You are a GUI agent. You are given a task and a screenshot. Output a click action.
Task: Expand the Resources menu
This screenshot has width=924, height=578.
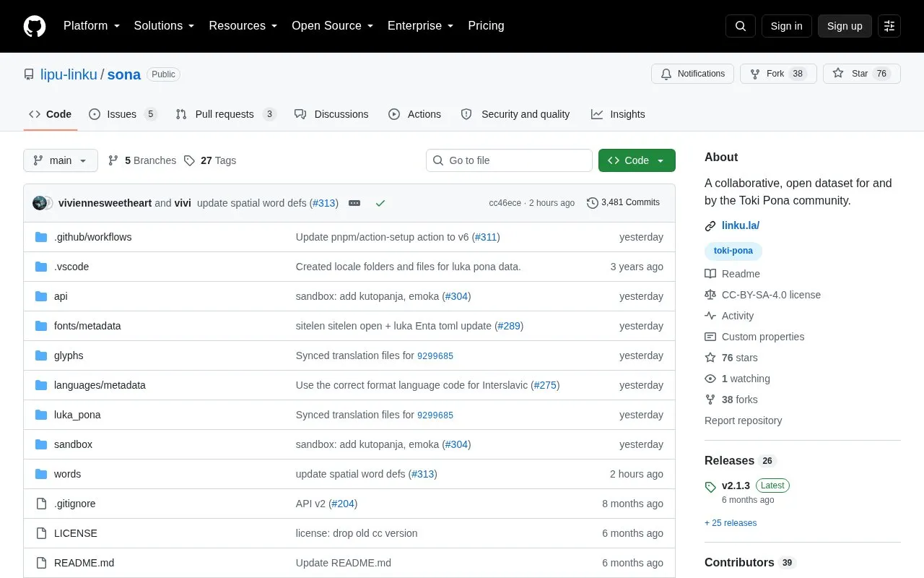pyautogui.click(x=243, y=26)
